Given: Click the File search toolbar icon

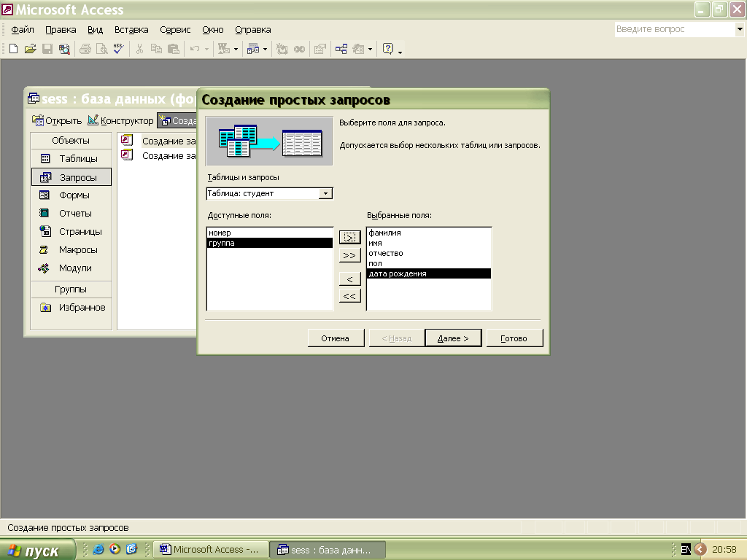Looking at the screenshot, I should [64, 49].
